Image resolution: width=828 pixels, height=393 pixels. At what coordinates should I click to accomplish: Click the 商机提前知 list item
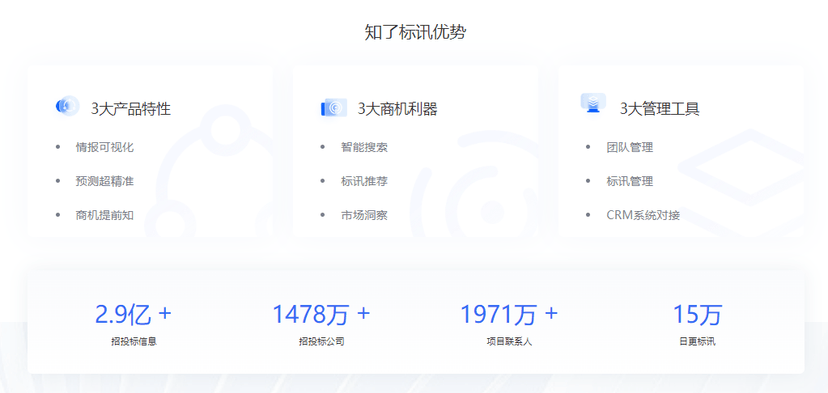105,215
